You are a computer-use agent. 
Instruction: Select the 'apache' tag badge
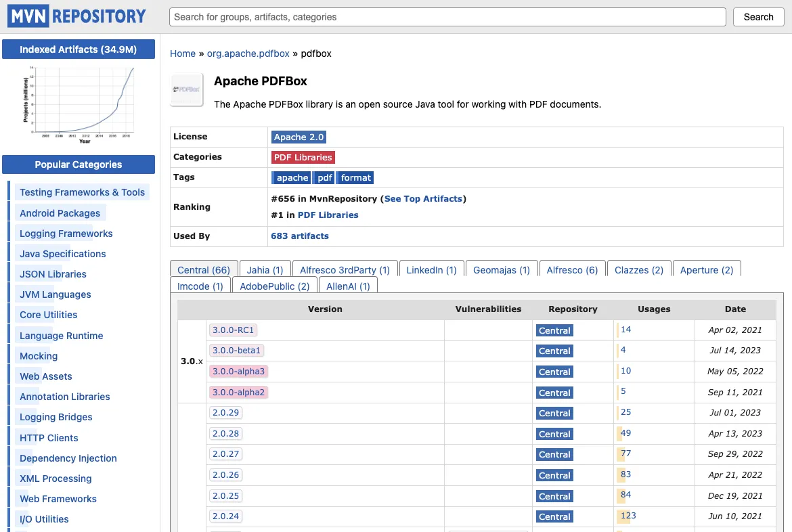(292, 177)
